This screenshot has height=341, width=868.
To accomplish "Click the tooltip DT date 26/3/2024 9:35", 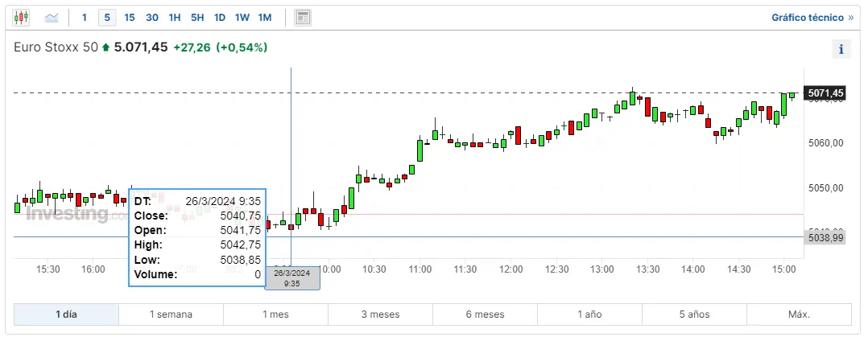I will point(223,201).
